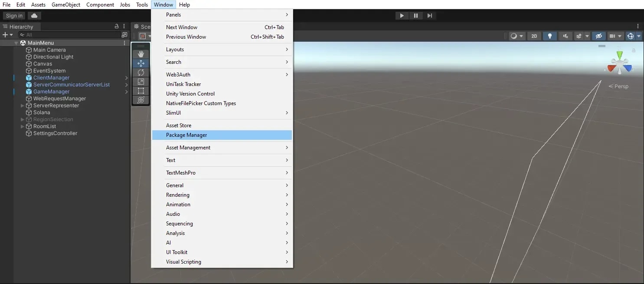
Task: Select SettingsController in the Hierarchy
Action: [56, 133]
